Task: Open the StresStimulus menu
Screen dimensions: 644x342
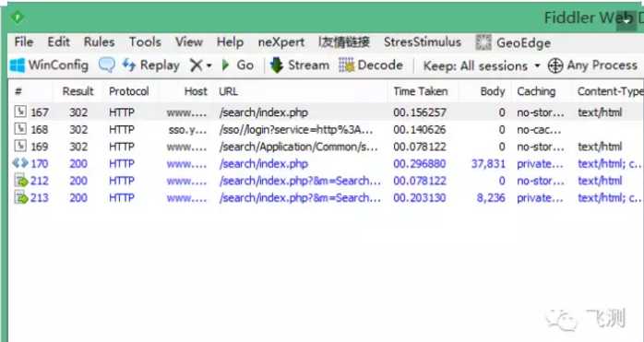Action: point(423,42)
